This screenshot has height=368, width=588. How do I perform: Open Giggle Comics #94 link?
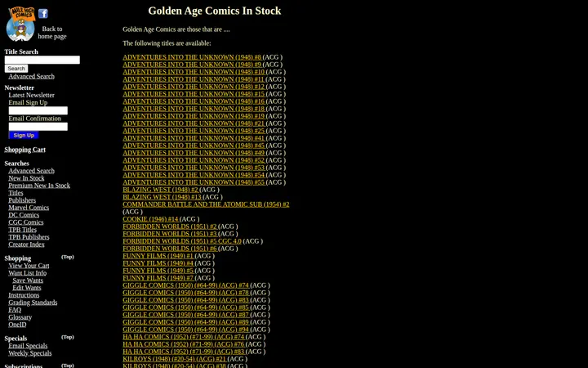(185, 330)
